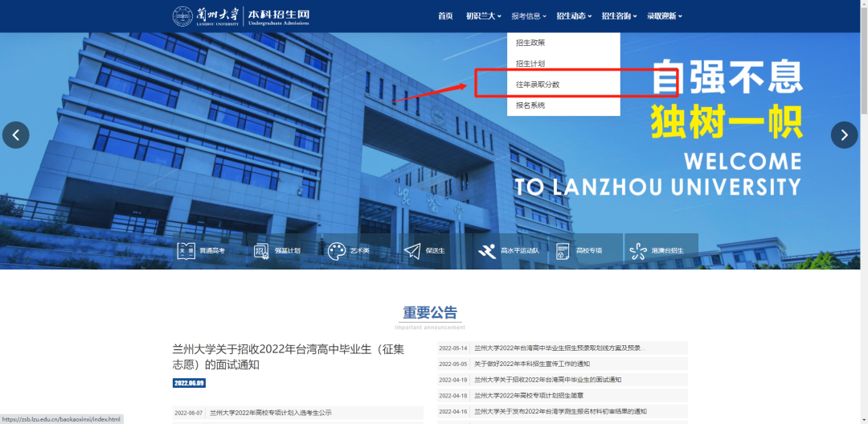
Task: Open 2022年高校专项计划入选考生公示 notice
Action: pos(271,413)
